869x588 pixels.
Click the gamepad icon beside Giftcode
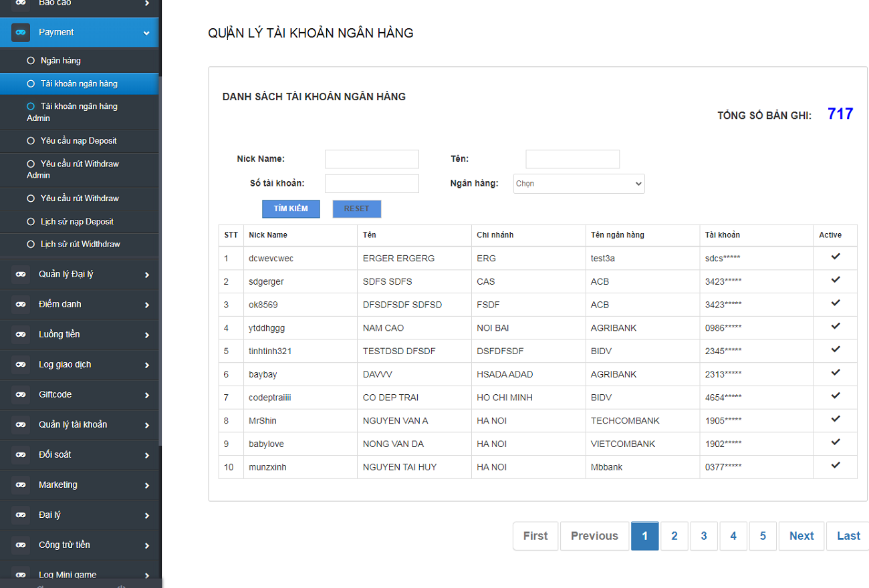click(21, 395)
